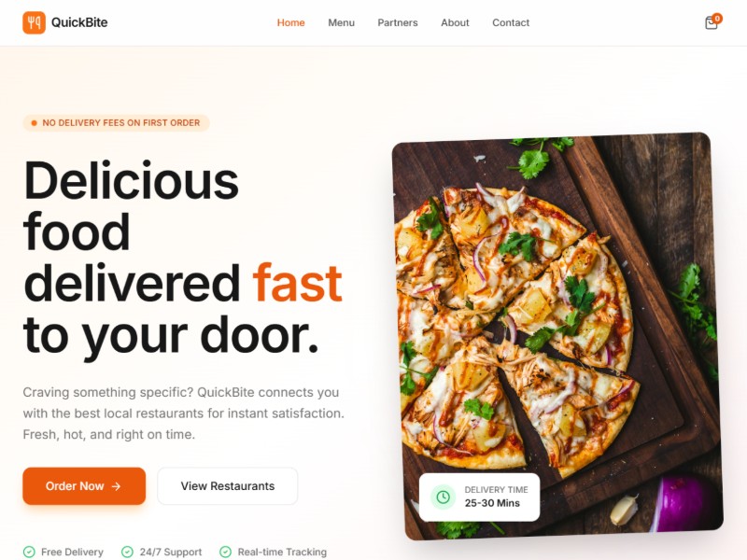Image resolution: width=747 pixels, height=560 pixels.
Task: Click the orange dot in promo badge
Action: coord(34,123)
